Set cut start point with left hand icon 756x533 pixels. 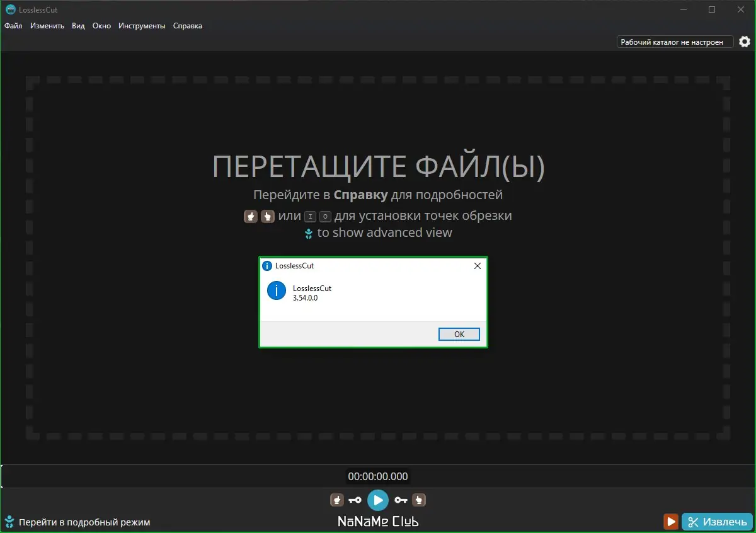pyautogui.click(x=337, y=500)
